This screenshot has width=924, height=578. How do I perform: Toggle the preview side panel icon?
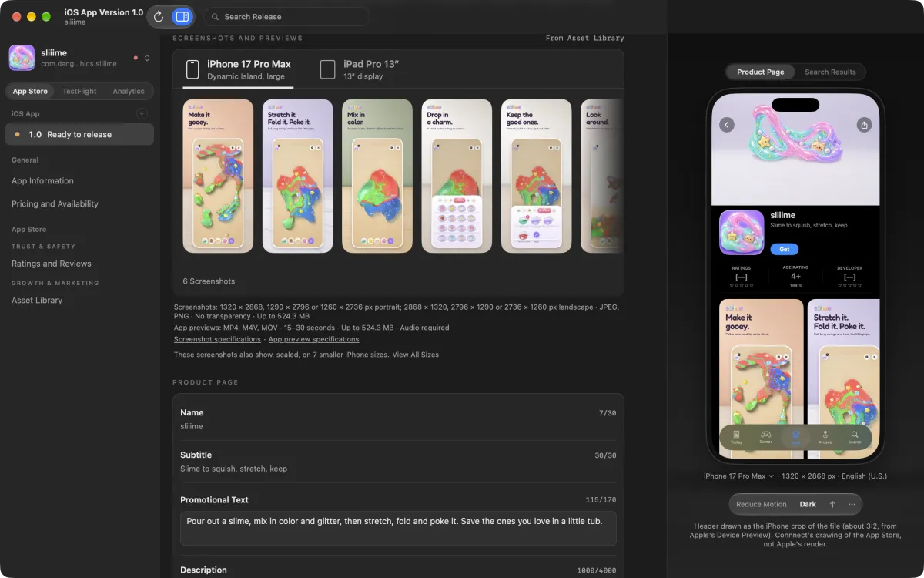pyautogui.click(x=182, y=16)
